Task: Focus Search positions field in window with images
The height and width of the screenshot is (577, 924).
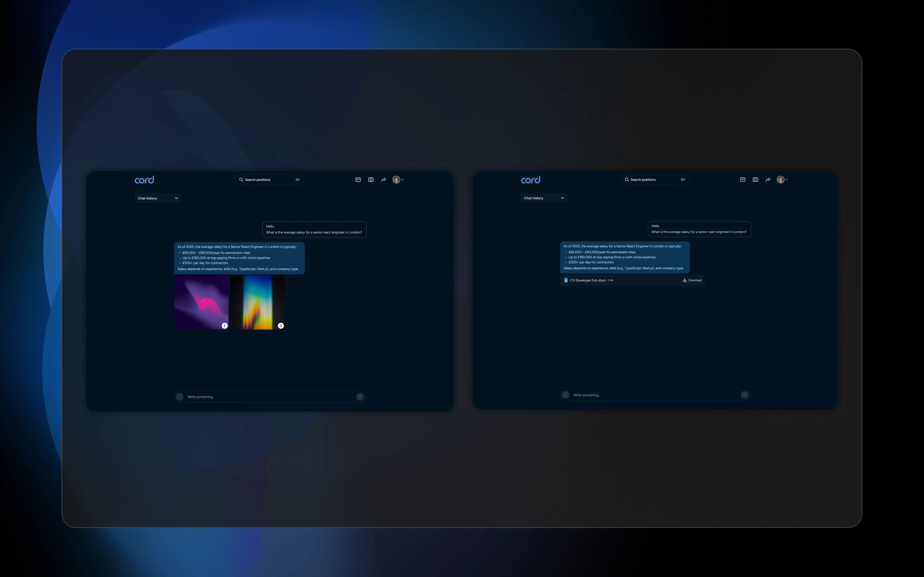Action: (269, 180)
